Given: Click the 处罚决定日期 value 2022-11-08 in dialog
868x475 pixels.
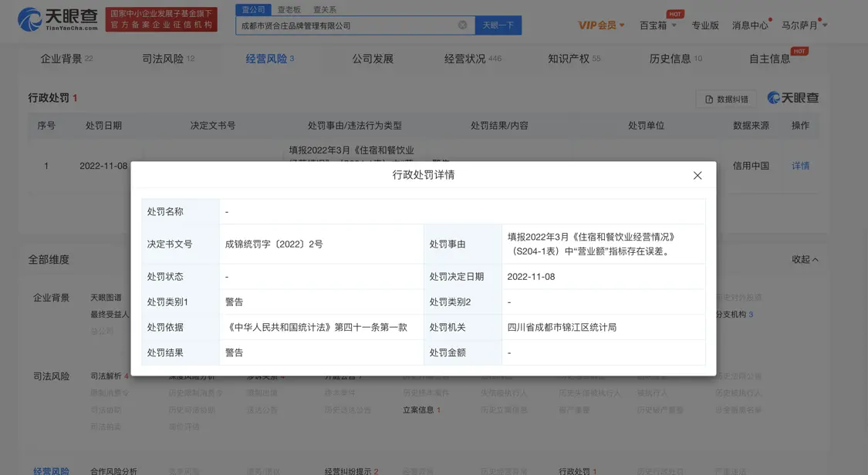Looking at the screenshot, I should point(531,277).
